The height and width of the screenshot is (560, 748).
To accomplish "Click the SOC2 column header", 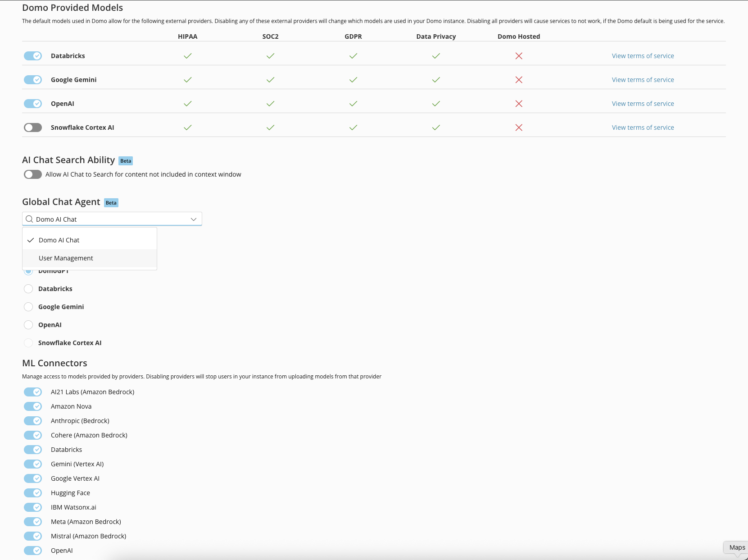I will pos(270,36).
